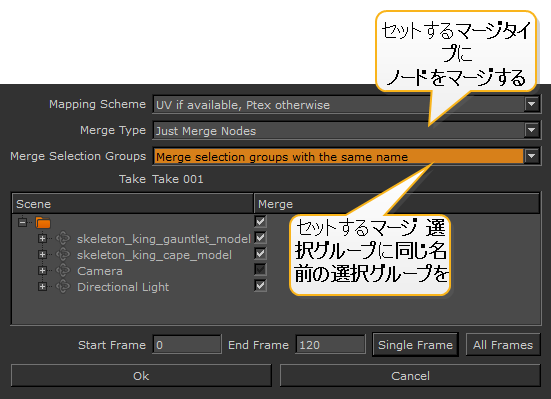Click the orange root folder icon
This screenshot has height=399, width=551.
pos(43,223)
